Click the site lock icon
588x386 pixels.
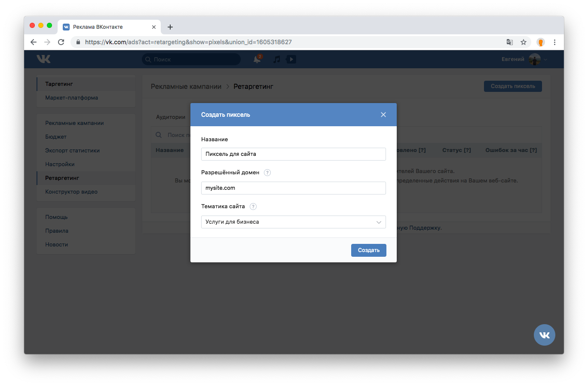click(78, 42)
